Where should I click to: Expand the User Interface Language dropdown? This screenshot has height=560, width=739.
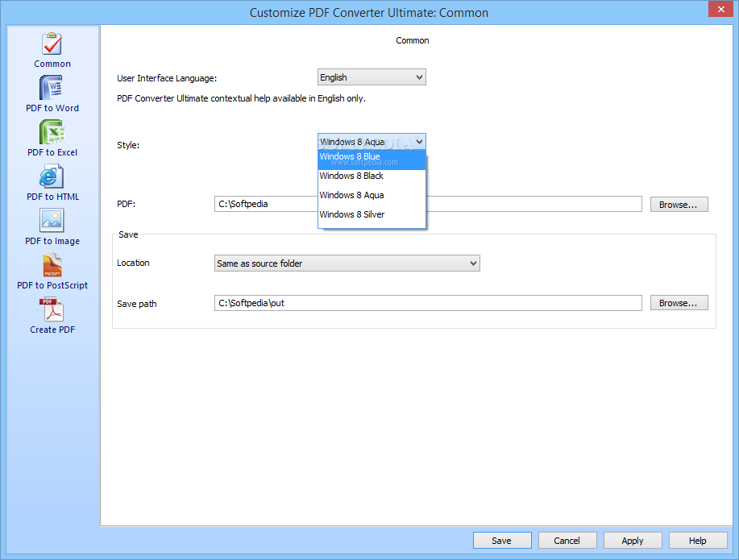pos(372,77)
